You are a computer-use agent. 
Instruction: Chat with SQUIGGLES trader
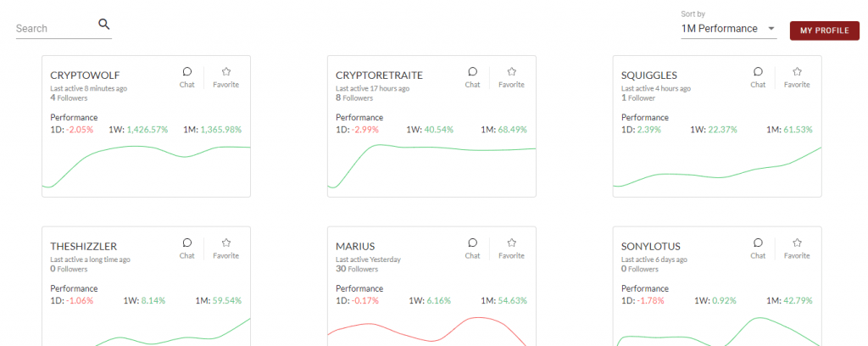coord(758,77)
